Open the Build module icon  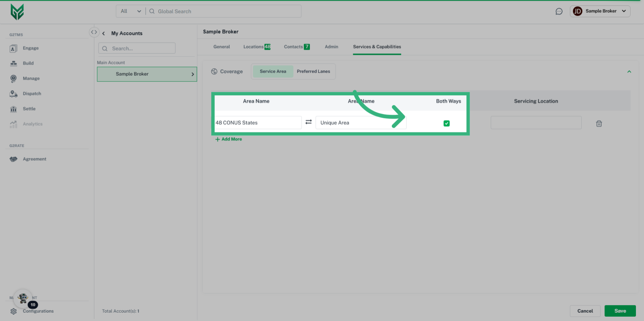point(13,63)
